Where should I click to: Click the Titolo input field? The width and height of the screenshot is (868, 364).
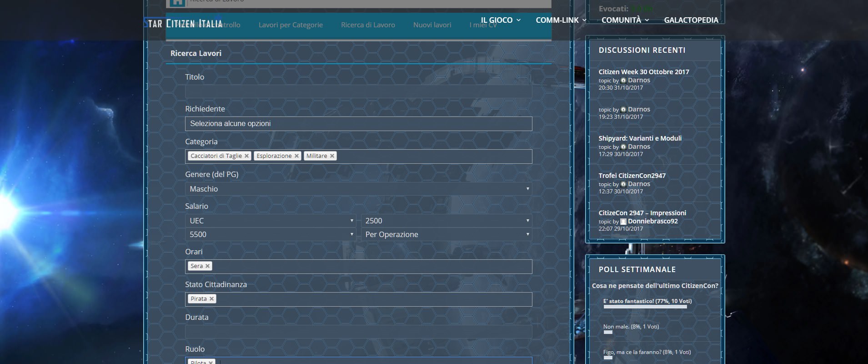[x=358, y=91]
